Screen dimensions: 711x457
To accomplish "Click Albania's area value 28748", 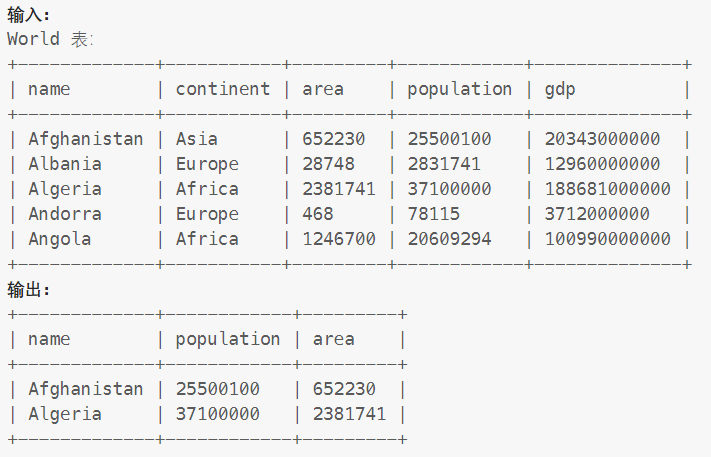I will pos(328,164).
